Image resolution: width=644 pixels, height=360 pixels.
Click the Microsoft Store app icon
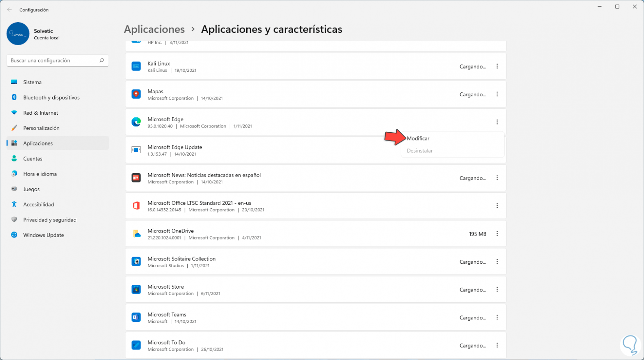tap(136, 289)
